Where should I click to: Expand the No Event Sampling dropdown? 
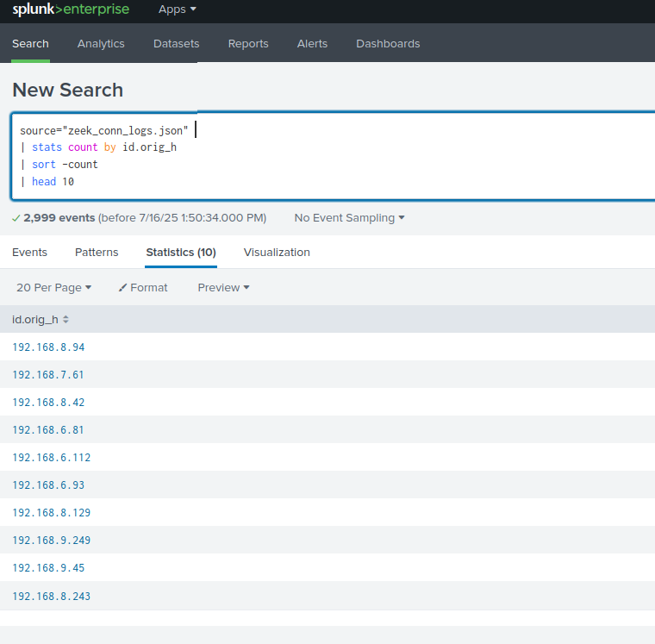[349, 218]
